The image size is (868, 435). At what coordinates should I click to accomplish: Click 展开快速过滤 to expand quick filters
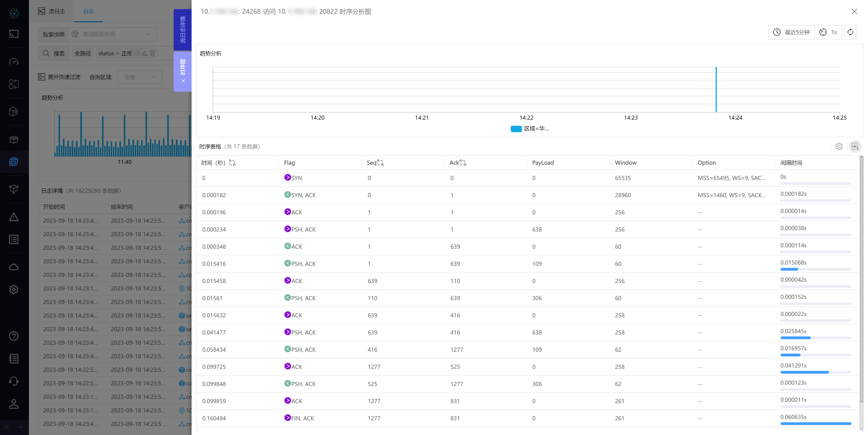coord(59,77)
